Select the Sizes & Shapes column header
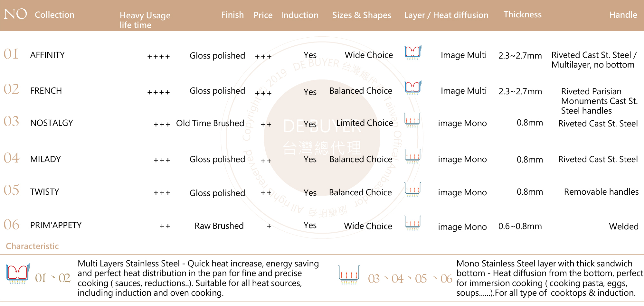The width and height of the screenshot is (644, 306). coord(362,15)
